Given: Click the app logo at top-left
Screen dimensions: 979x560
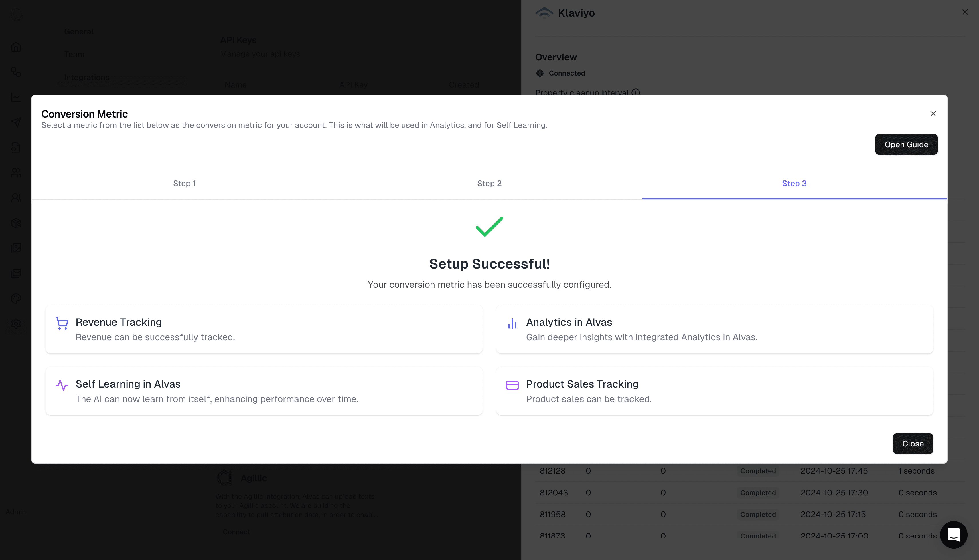Looking at the screenshot, I should pos(16,15).
